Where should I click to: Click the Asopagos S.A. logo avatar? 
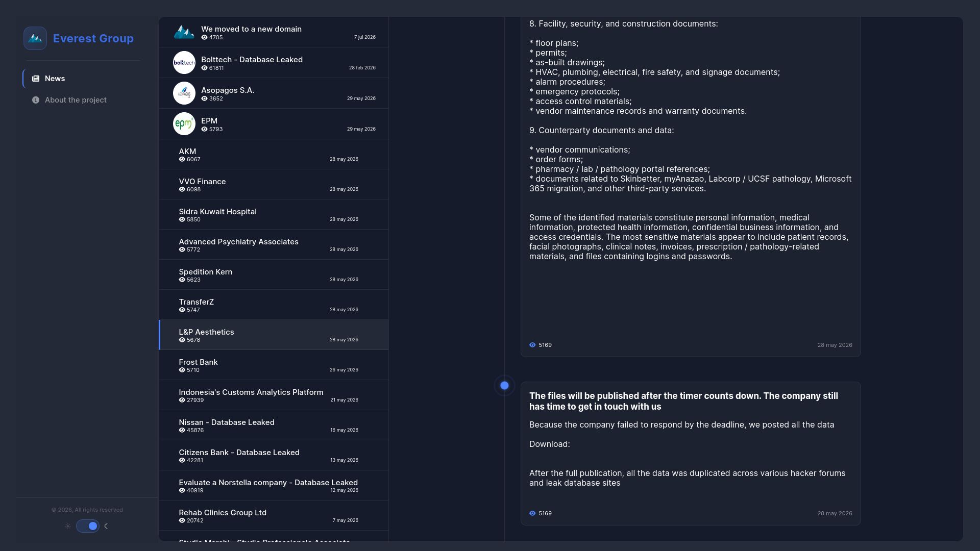tap(184, 93)
